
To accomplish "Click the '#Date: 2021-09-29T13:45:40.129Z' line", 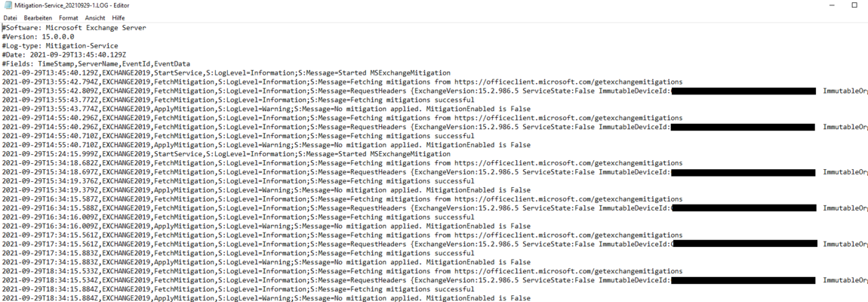I will coord(64,55).
